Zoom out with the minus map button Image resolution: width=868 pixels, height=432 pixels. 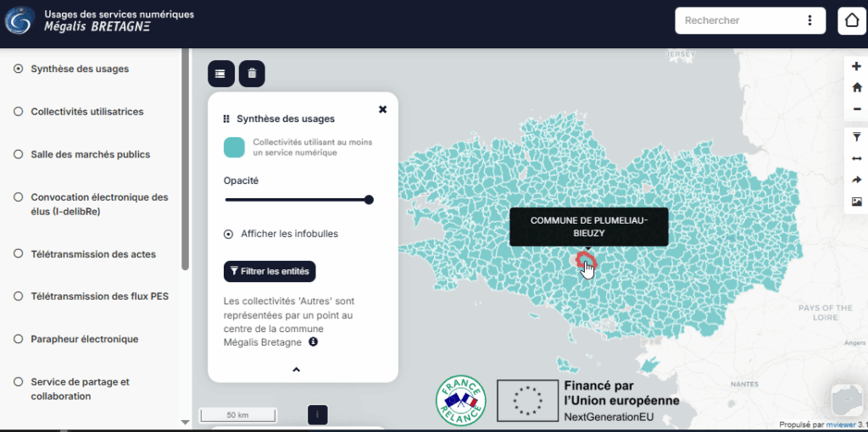point(856,108)
